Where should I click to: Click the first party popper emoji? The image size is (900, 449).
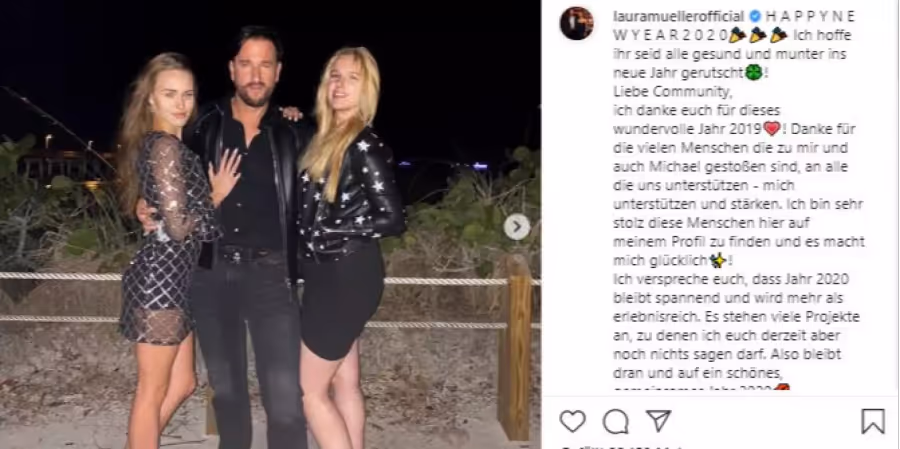(737, 35)
